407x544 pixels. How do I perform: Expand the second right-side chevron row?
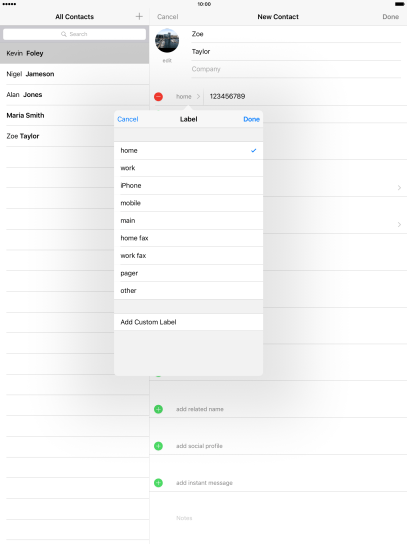click(x=399, y=224)
